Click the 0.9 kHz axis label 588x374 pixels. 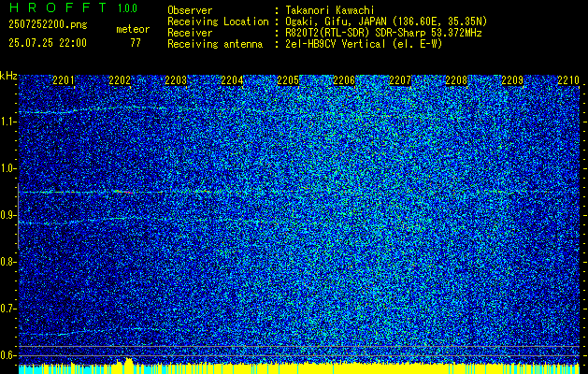(7, 215)
